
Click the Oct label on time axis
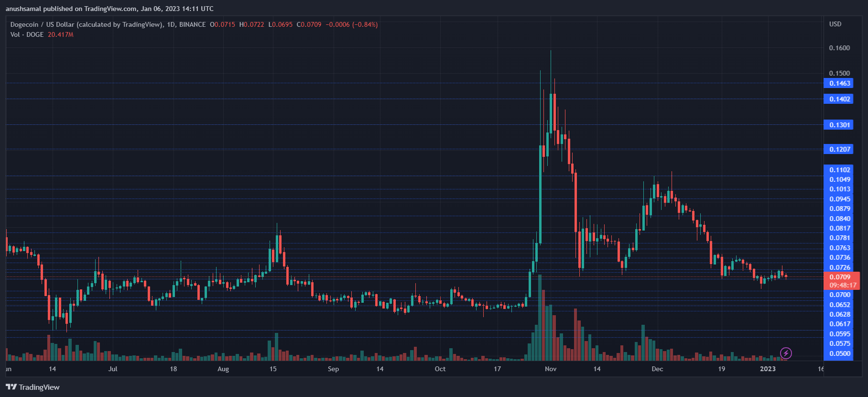(440, 369)
